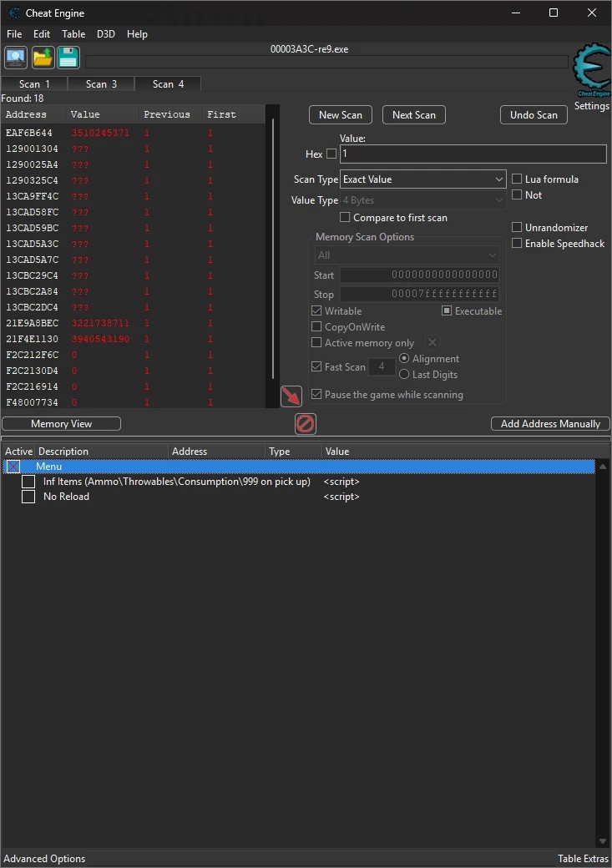Viewport: 612px width, 868px height.
Task: Click the Start address field
Action: [x=419, y=275]
